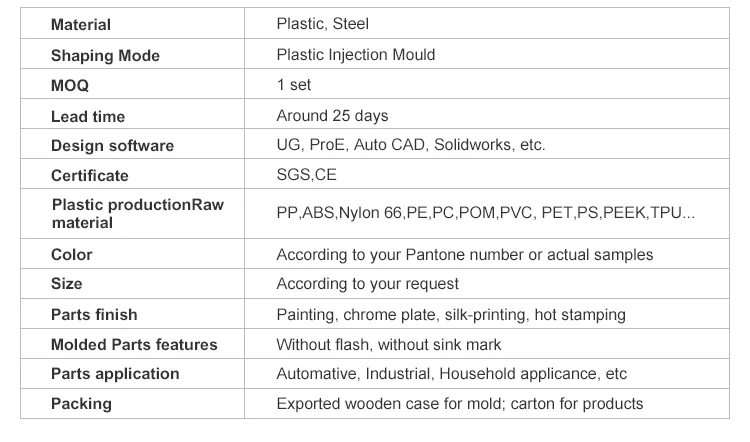Select the 'SGS,CE' certificate value
The height and width of the screenshot is (442, 750).
[x=306, y=176]
